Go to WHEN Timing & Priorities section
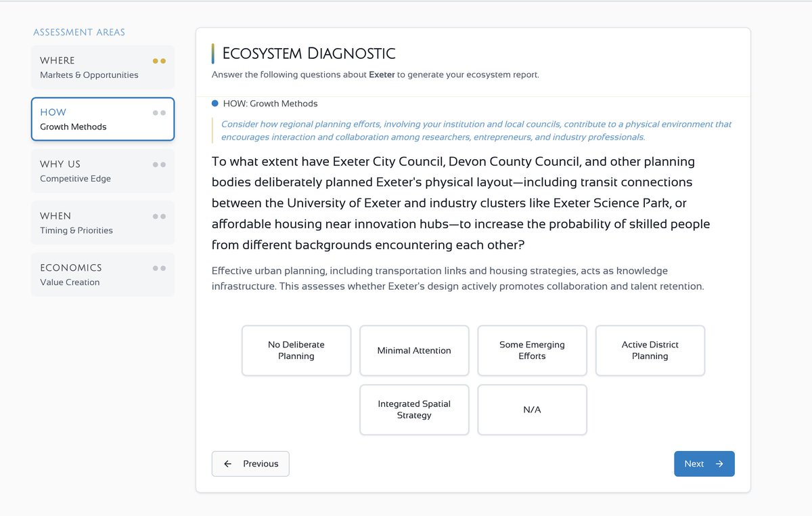 pos(102,223)
